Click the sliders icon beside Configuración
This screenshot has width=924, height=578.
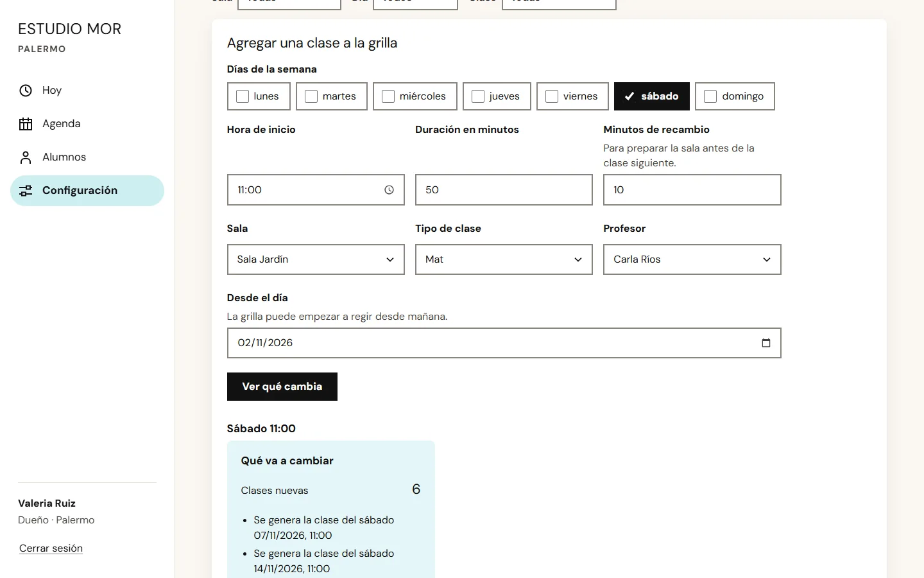pos(26,191)
